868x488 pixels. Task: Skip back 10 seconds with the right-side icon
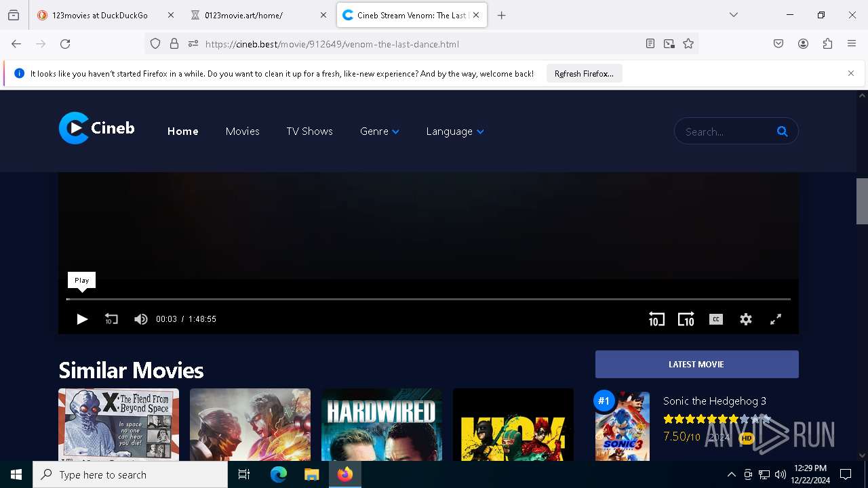click(x=656, y=319)
